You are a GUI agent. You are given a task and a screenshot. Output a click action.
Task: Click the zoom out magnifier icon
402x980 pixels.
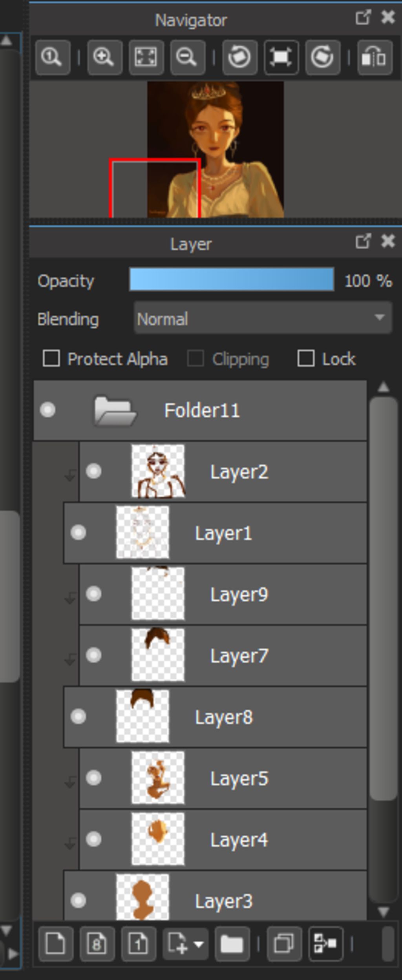coord(187,57)
